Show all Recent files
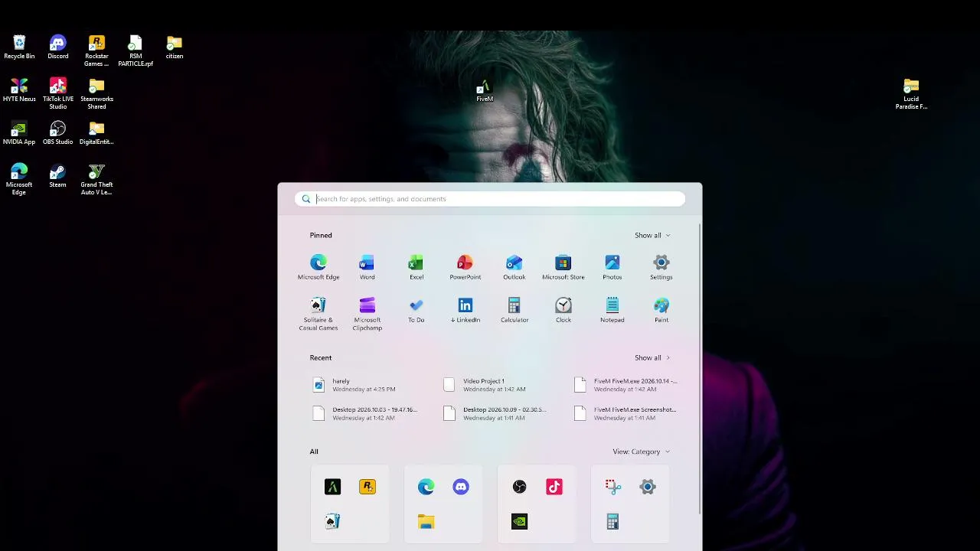Screen dimensions: 980x551 (x=652, y=358)
